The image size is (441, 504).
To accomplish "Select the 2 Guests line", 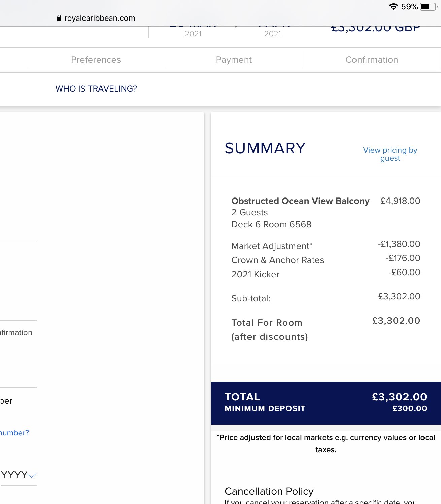I will pyautogui.click(x=249, y=212).
